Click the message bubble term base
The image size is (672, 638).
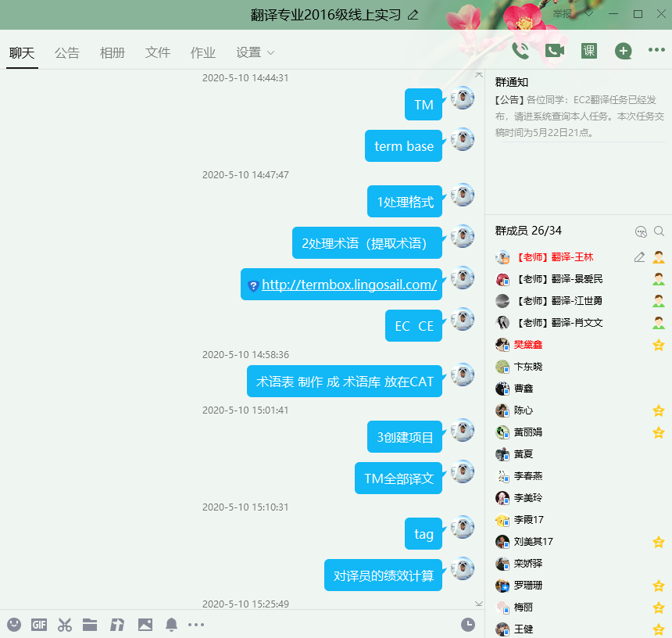tap(404, 145)
